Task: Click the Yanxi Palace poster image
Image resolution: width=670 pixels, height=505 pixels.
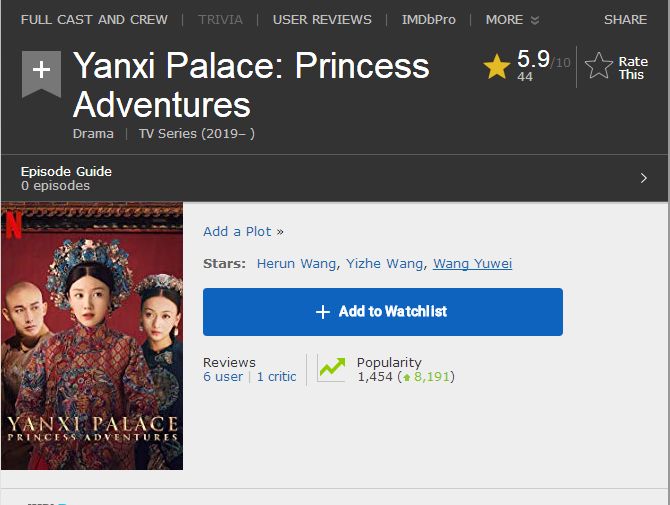Action: pos(92,336)
